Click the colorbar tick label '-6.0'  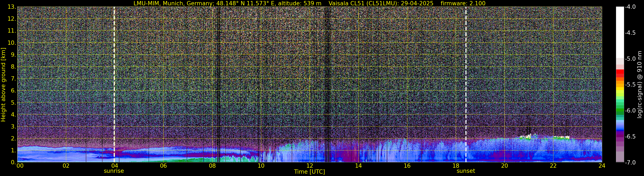(x=630, y=110)
